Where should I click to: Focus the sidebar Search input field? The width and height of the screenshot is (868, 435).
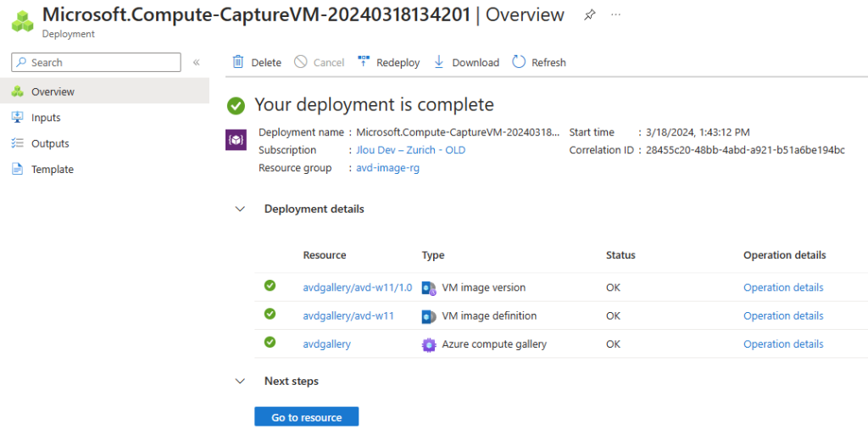(96, 63)
